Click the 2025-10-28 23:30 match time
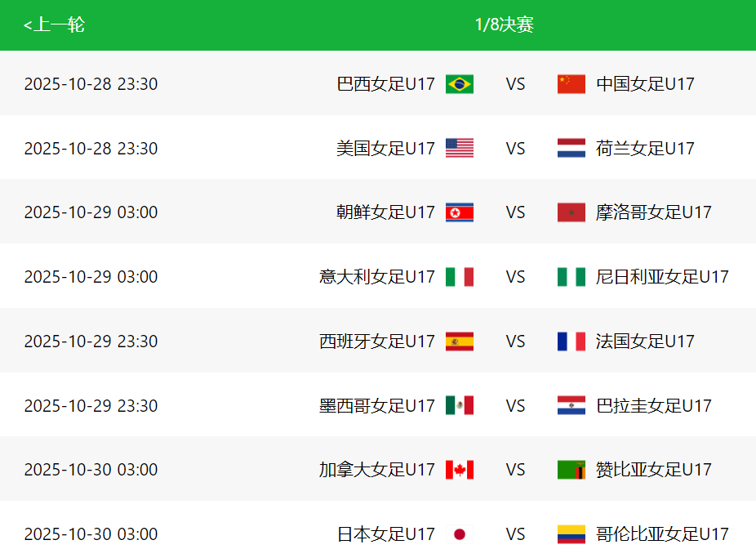The width and height of the screenshot is (756, 558). click(92, 83)
